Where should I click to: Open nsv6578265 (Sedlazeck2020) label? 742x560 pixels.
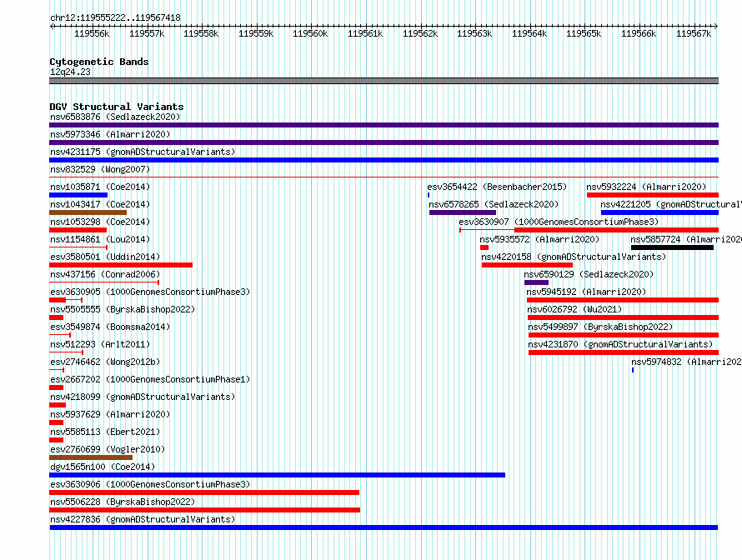click(x=494, y=204)
